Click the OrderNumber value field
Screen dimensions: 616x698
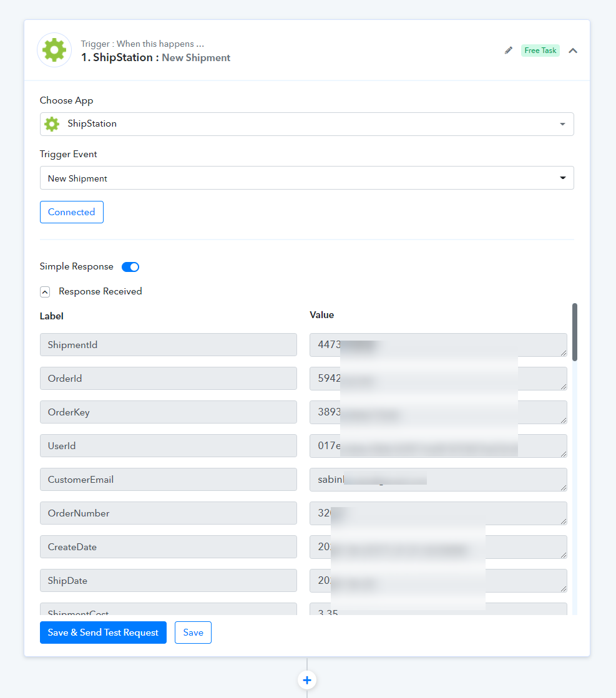438,513
